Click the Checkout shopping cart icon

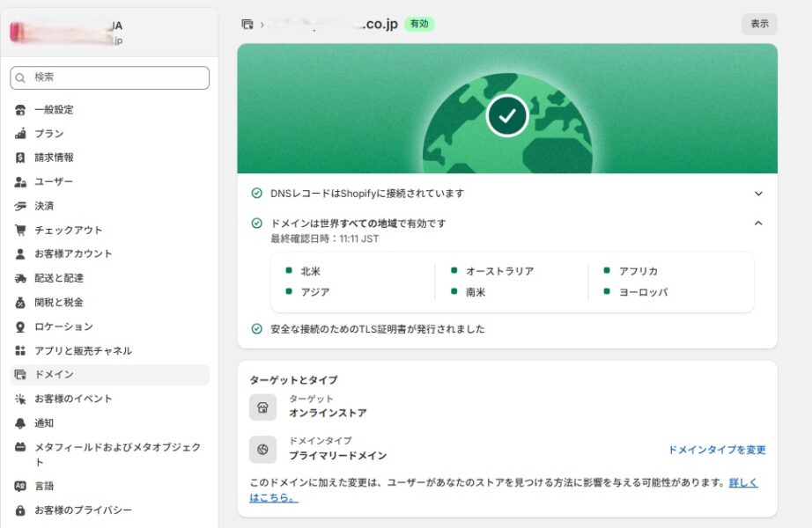coord(20,231)
